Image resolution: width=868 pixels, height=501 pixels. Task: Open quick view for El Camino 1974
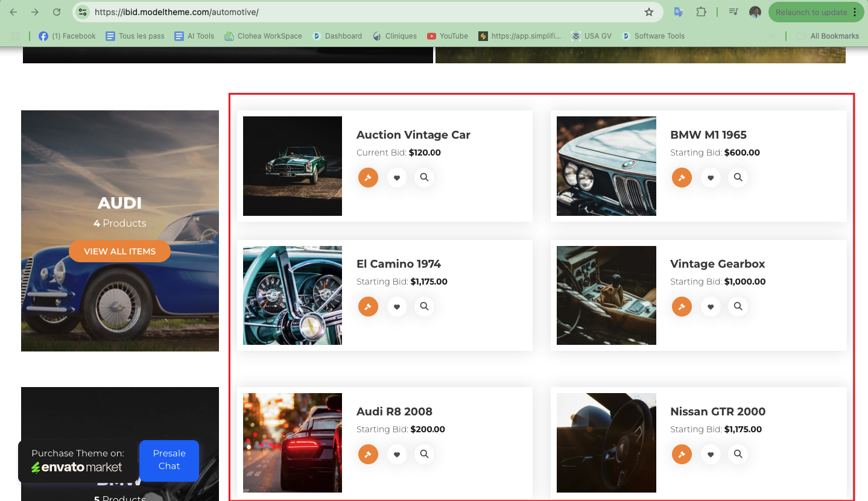coord(425,306)
